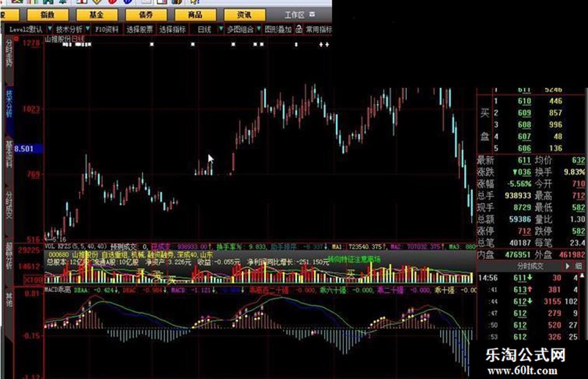Click the red circle icon beside 1278
Image resolution: width=588 pixels, height=379 pixels.
[x=17, y=39]
